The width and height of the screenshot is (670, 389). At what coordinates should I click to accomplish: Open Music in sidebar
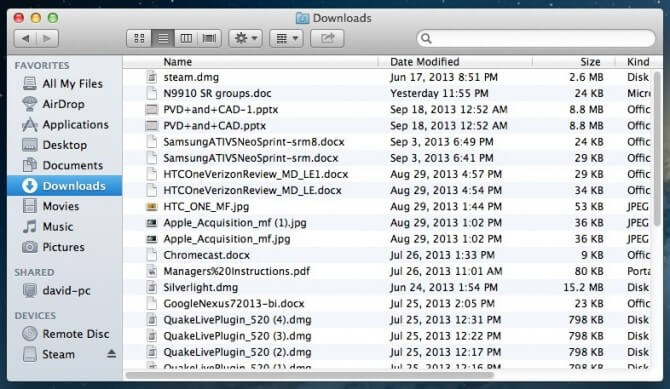(x=64, y=227)
